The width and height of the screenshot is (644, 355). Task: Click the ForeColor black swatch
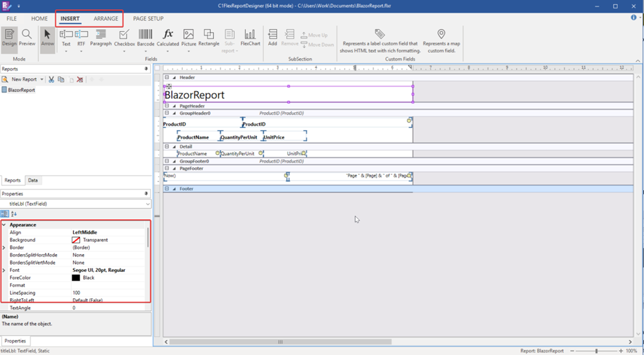click(76, 278)
